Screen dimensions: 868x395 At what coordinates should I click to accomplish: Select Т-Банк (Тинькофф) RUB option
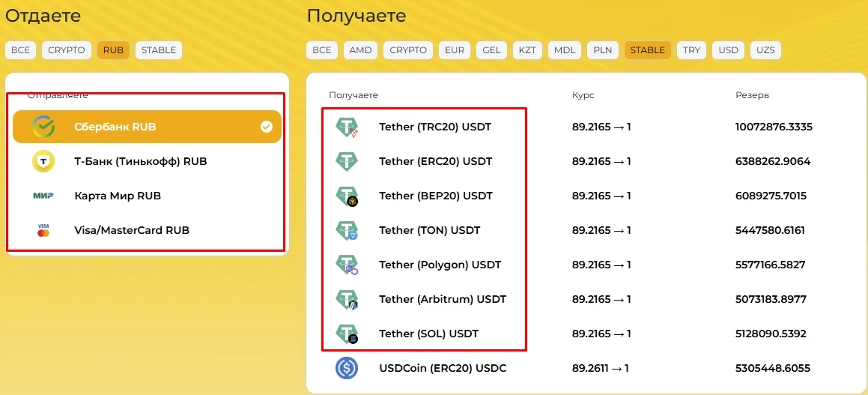click(147, 161)
